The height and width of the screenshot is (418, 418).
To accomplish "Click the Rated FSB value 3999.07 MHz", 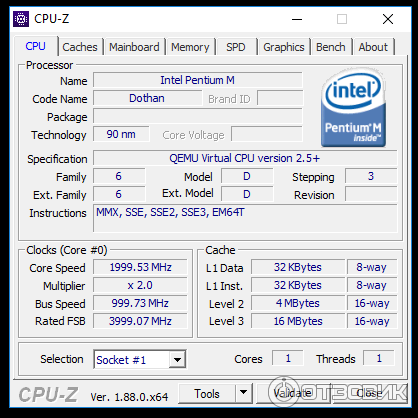I will click(x=140, y=321).
